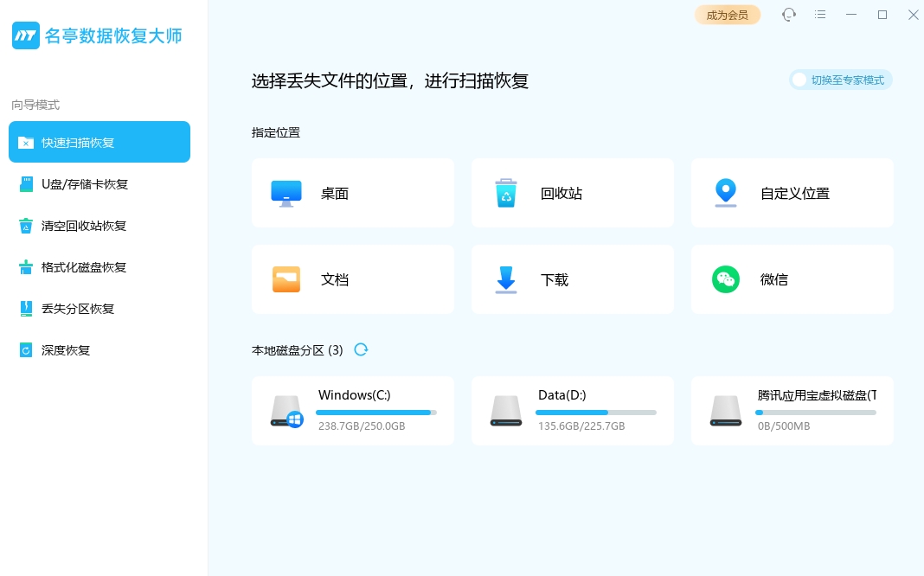Click the 238.7GB/250.0GB capacity text

362,426
